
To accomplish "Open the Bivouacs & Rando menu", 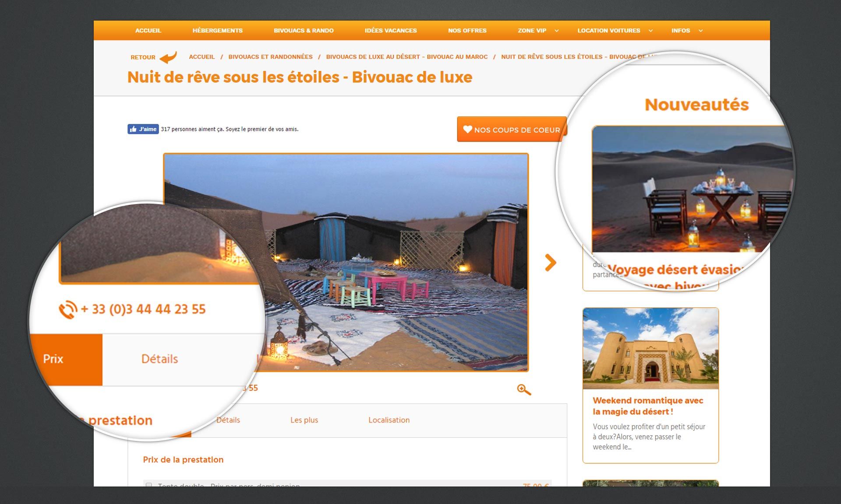I will click(x=304, y=31).
